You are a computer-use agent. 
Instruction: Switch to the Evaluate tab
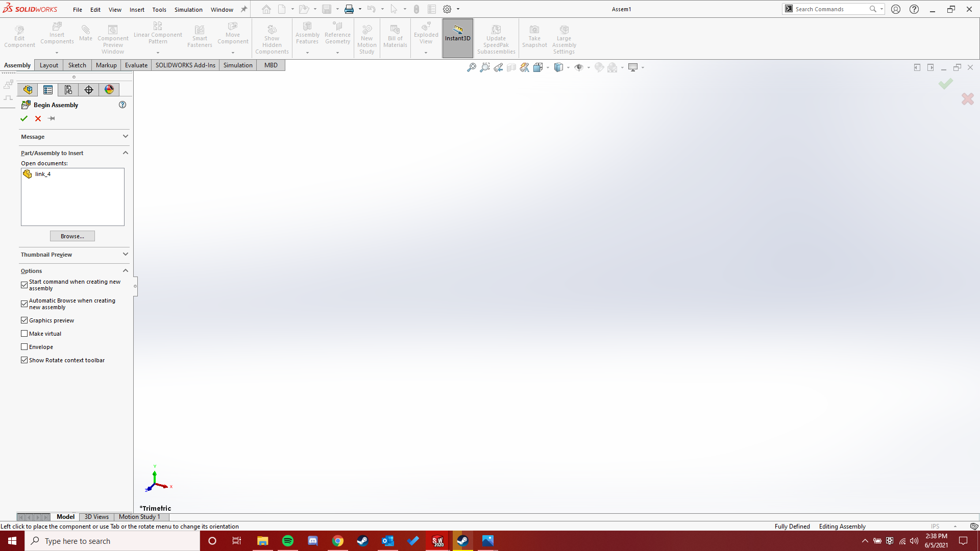[x=136, y=65]
